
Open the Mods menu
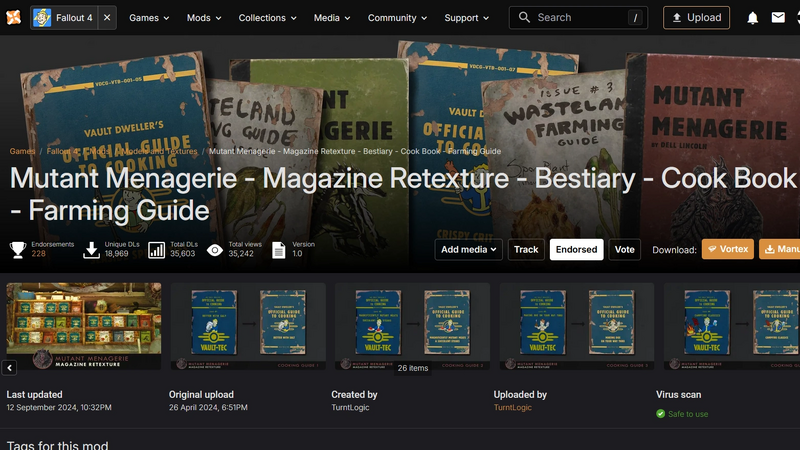point(204,18)
